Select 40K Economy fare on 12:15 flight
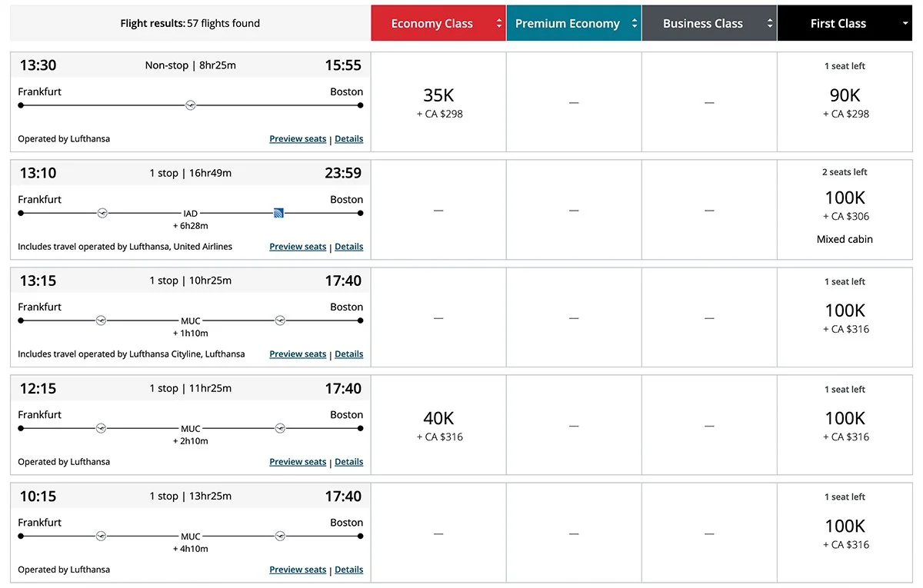Image resolution: width=923 pixels, height=588 pixels. tap(438, 425)
